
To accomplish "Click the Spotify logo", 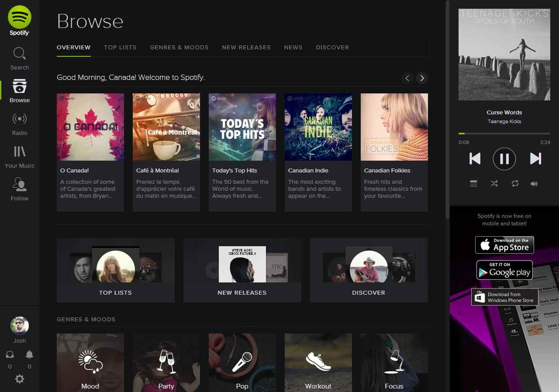I will [19, 21].
